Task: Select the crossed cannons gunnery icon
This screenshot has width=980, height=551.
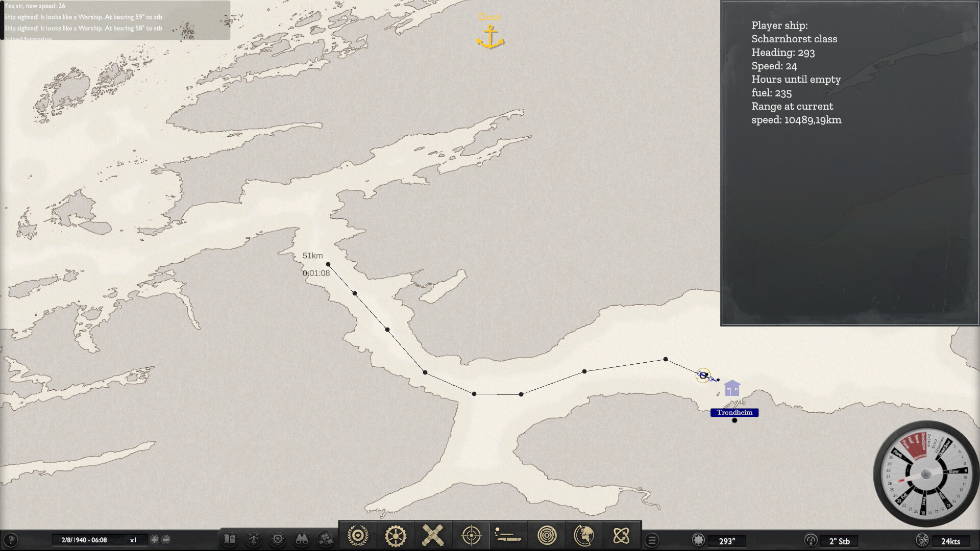Action: 431,536
